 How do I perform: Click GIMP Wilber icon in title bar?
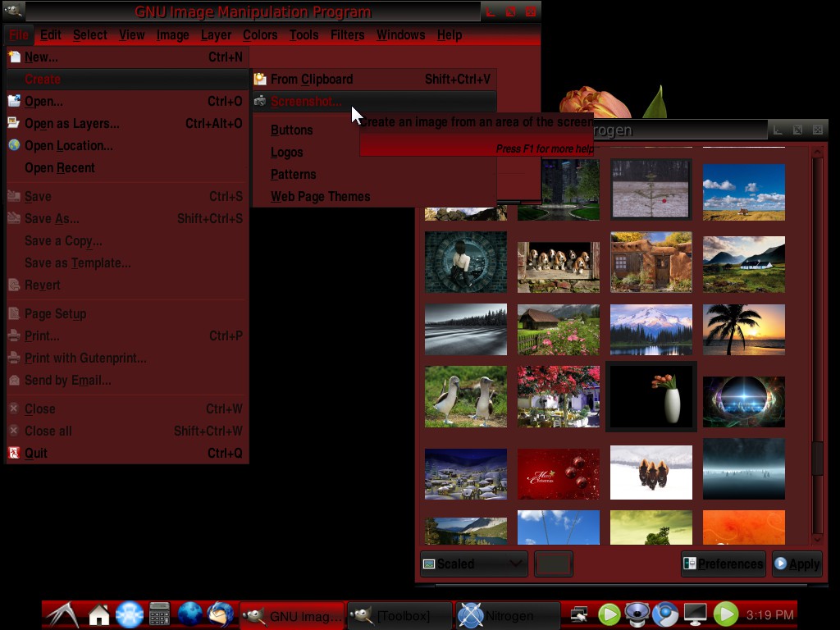click(13, 10)
